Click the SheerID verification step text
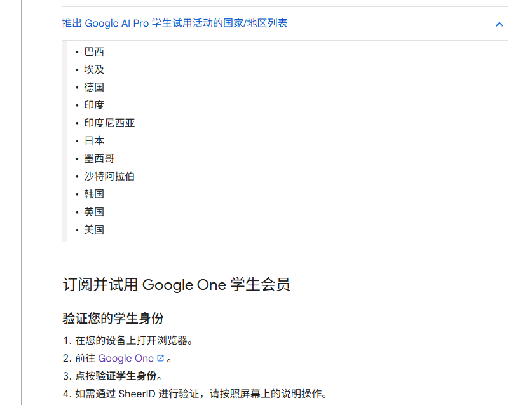This screenshot has width=532, height=405. [201, 394]
